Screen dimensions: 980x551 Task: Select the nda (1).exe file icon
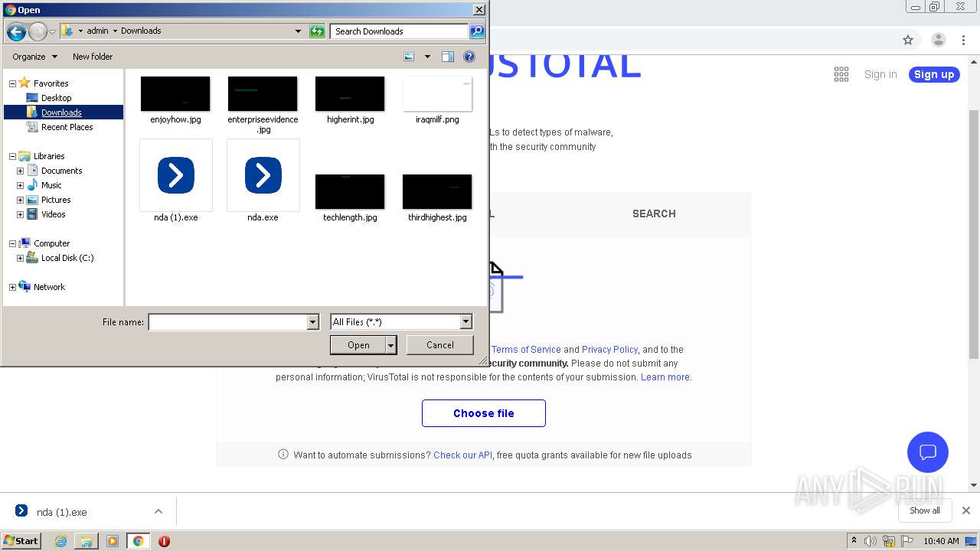(x=176, y=175)
